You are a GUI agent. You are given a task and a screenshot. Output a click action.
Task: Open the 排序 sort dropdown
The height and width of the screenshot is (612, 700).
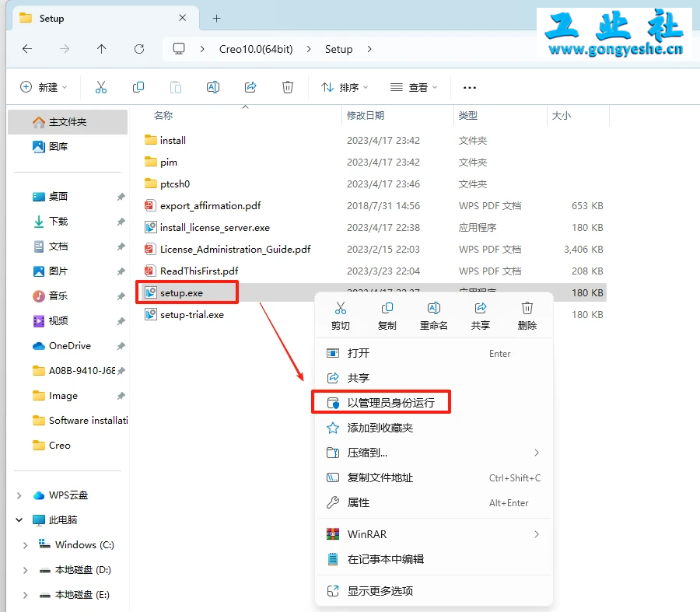345,87
